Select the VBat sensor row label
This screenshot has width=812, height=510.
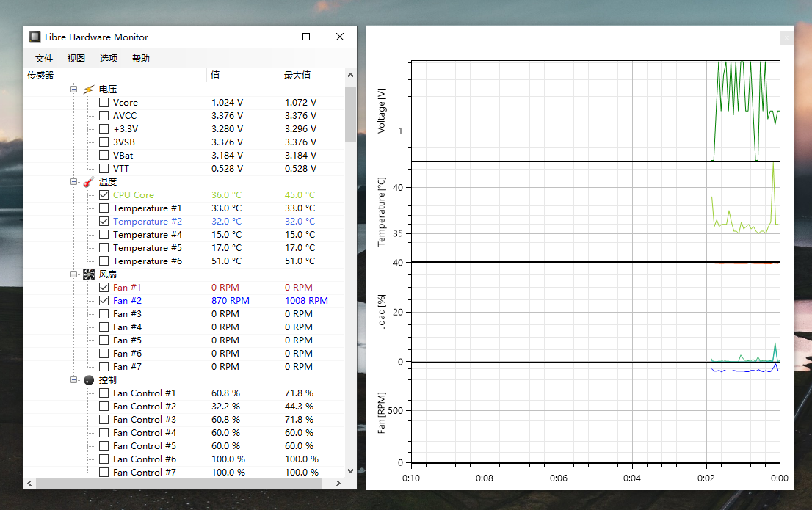(123, 156)
